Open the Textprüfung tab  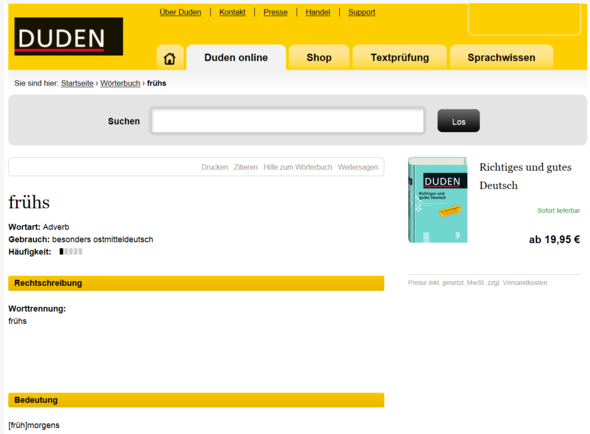[400, 58]
